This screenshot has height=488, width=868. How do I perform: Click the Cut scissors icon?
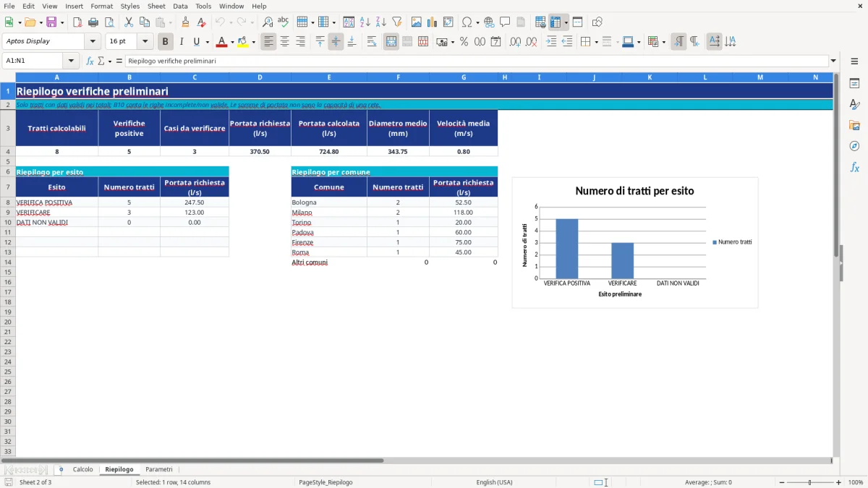pos(129,22)
